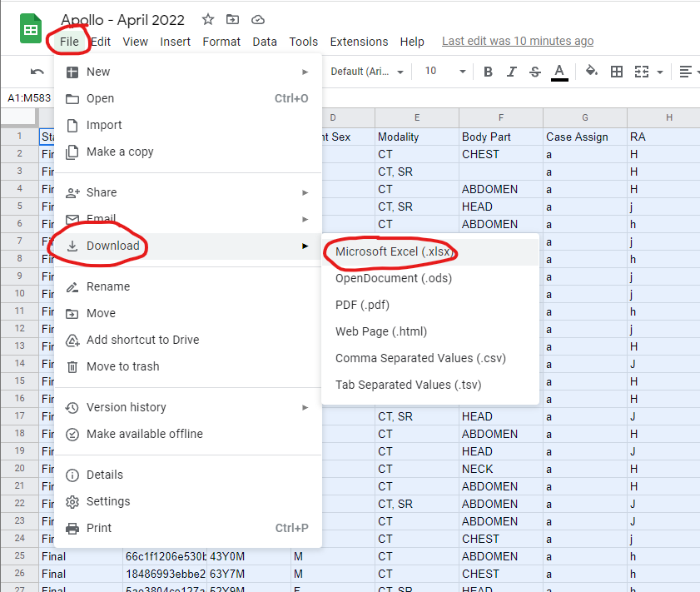Click the 43Y0M cell in row 25

(x=249, y=557)
